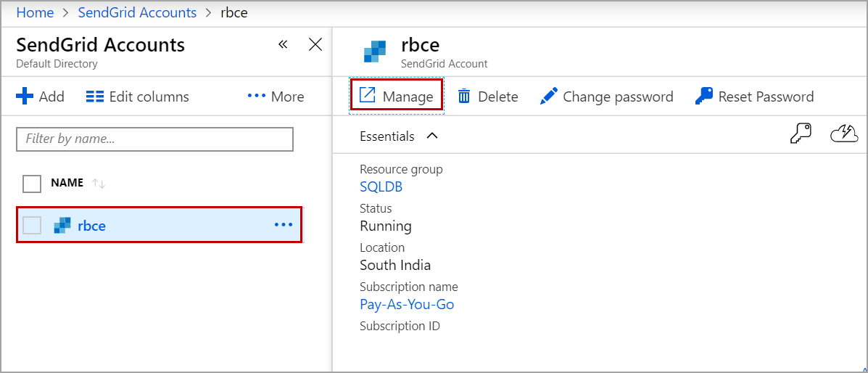Open the More commands menu

pyautogui.click(x=276, y=97)
